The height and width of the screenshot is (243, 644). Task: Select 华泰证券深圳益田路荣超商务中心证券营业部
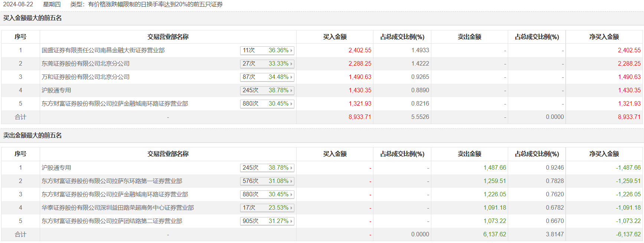(x=117, y=208)
